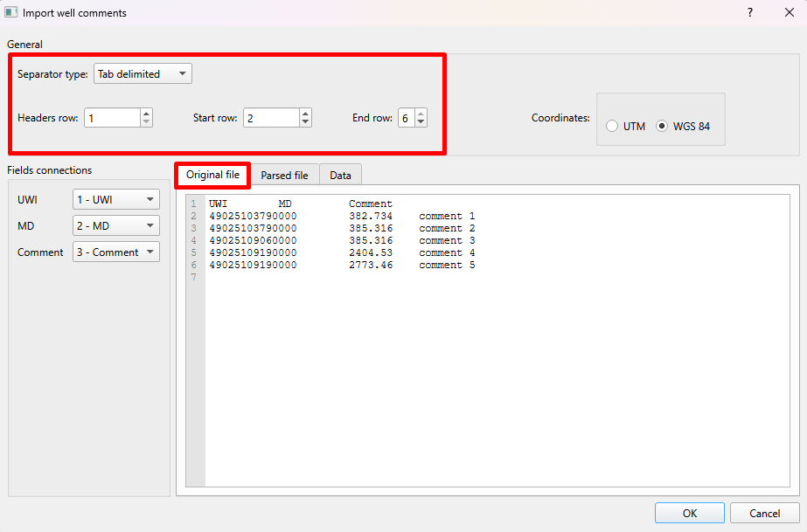Screen dimensions: 807x532
Task: Confirm the import by clicking OK
Action: click(689, 513)
